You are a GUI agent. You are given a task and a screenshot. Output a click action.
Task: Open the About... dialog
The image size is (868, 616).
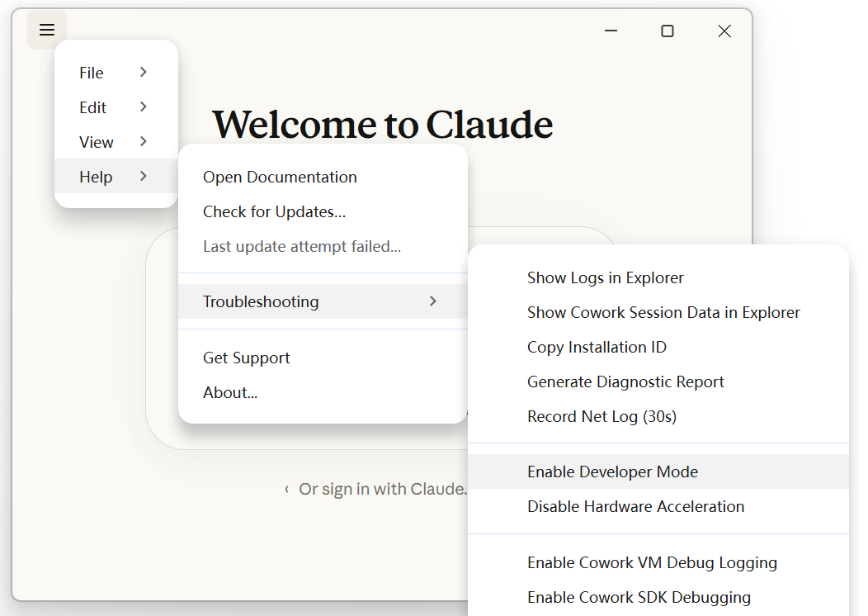tap(323, 392)
